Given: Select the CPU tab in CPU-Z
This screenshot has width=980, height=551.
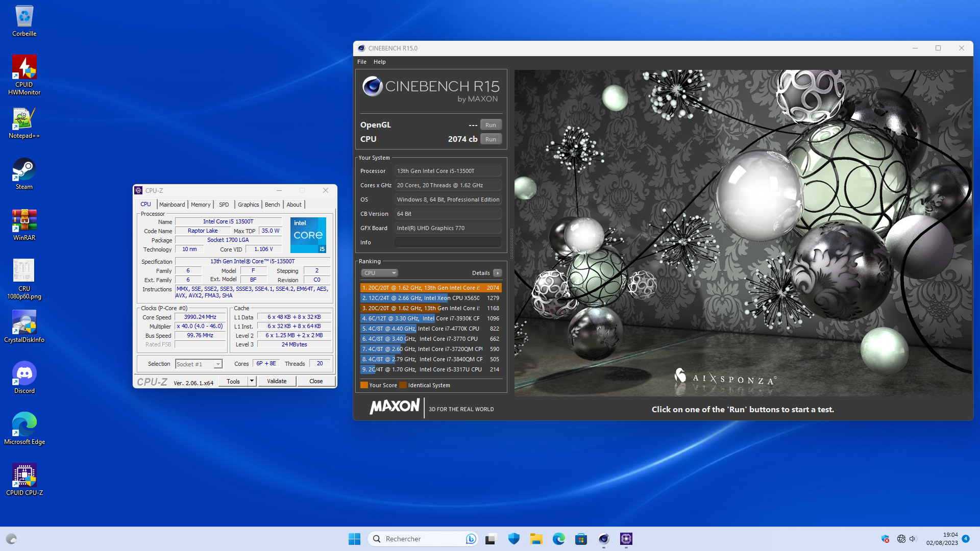Looking at the screenshot, I should 145,204.
